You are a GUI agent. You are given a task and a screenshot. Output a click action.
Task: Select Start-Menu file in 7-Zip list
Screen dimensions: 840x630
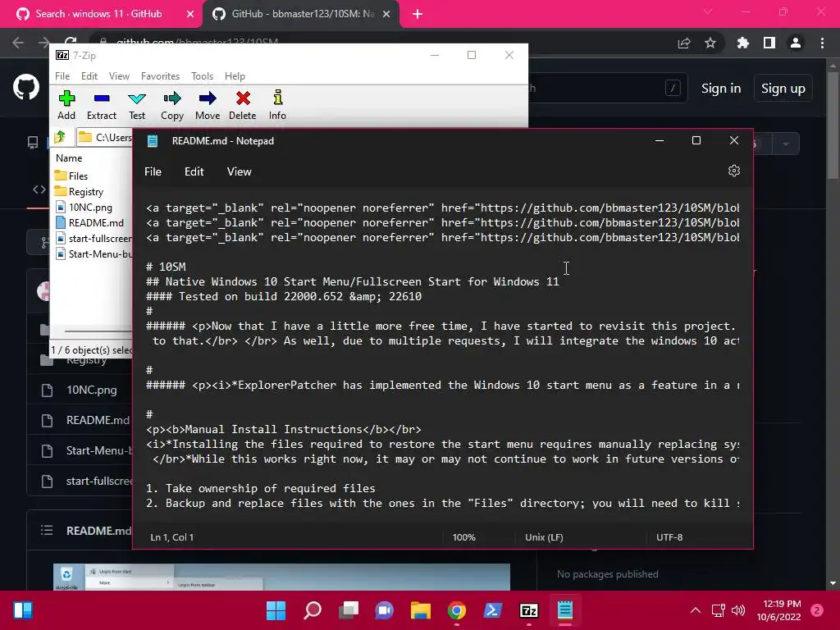(x=94, y=254)
